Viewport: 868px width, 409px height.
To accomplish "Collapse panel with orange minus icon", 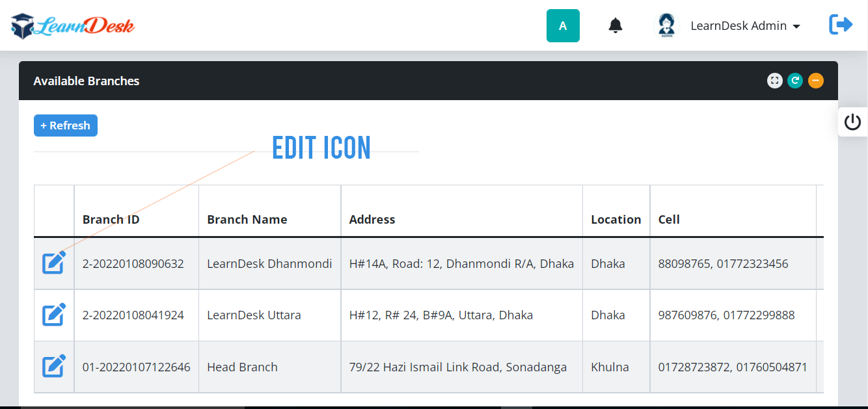I will [x=816, y=81].
